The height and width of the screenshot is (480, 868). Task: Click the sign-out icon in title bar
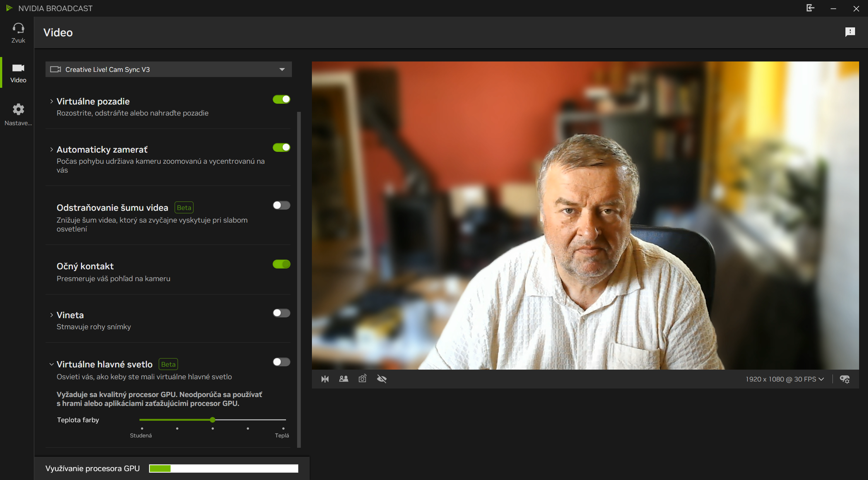[810, 8]
